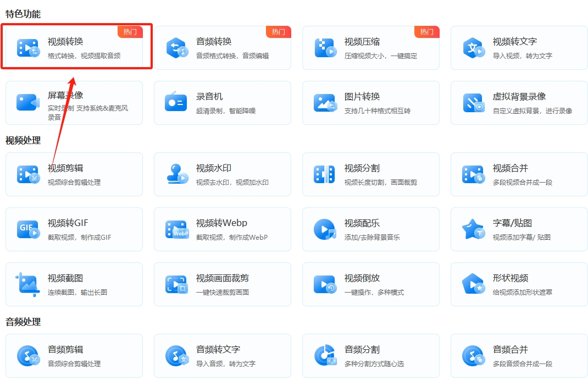Viewport: 588px width, 391px height.
Task: Click the 自定义虚拟背景，进行录像 description
Action: pos(532,111)
